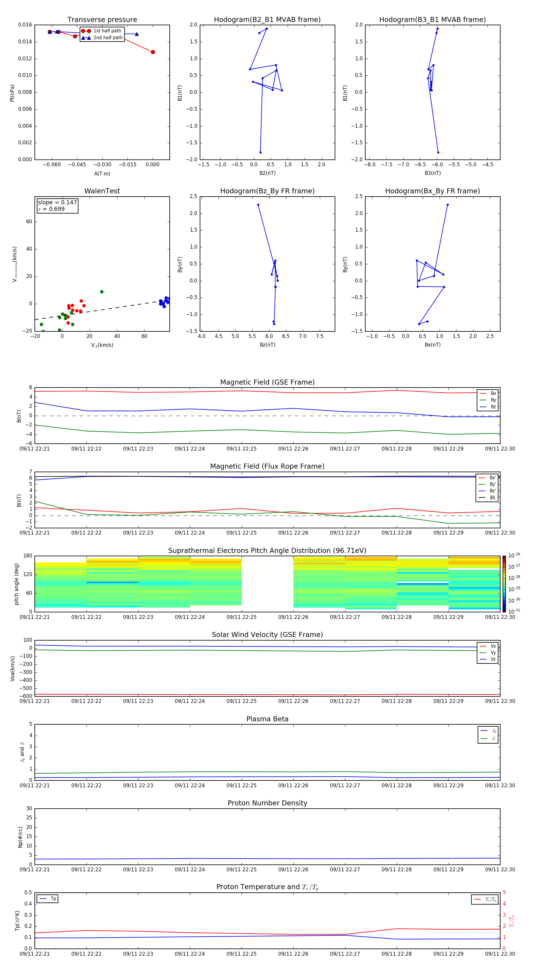The image size is (535, 980).
Task: Click the "Magnetic Field (Flux Rope Frame)" title
Action: click(267, 467)
